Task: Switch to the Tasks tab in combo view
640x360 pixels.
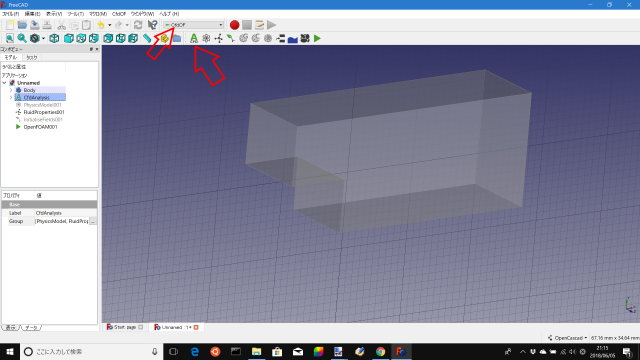Action: (x=31, y=58)
